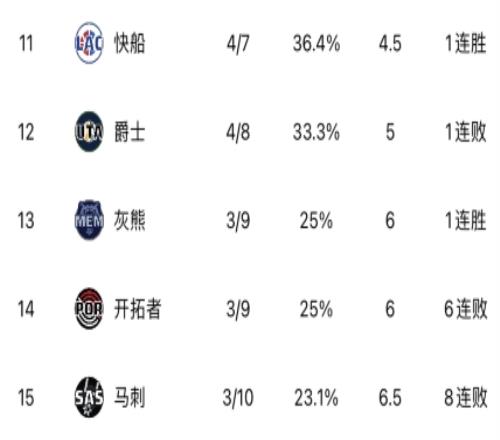Click the 6连败 streak text
The image size is (500, 440).
[466, 309]
